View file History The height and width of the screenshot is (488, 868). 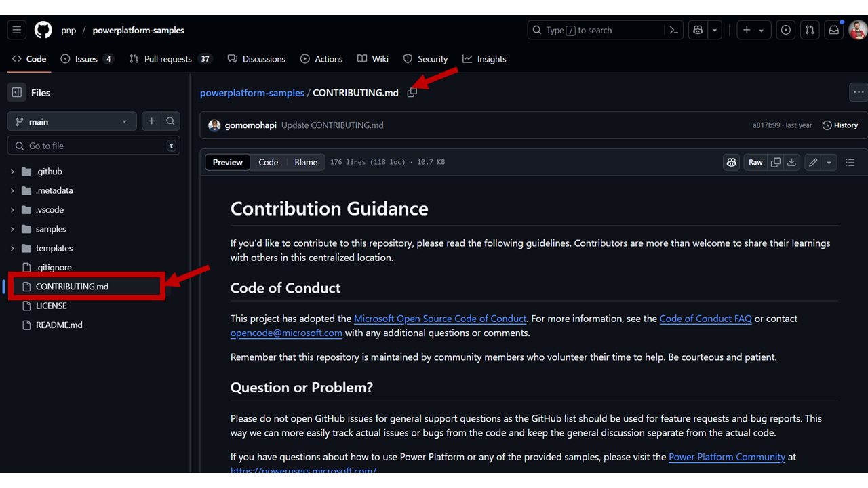pyautogui.click(x=840, y=125)
